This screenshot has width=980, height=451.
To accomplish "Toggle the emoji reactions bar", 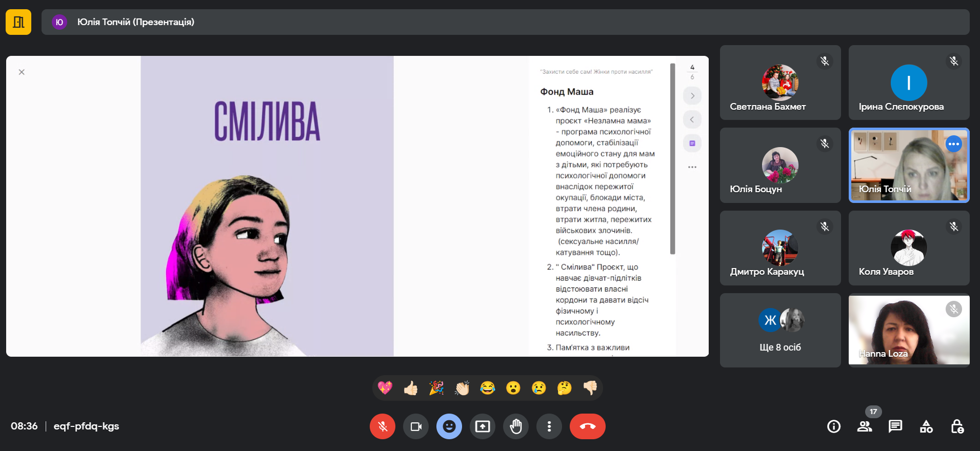I will tap(449, 426).
